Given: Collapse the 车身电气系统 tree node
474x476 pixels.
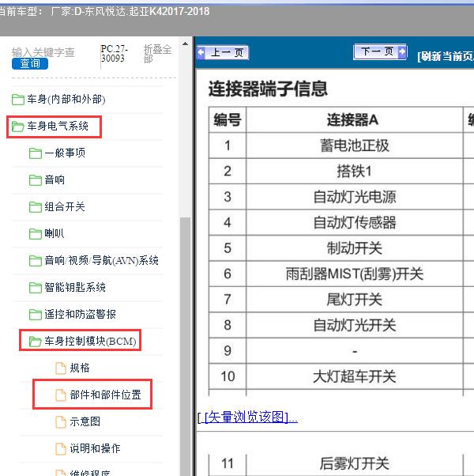Looking at the screenshot, I should [58, 127].
